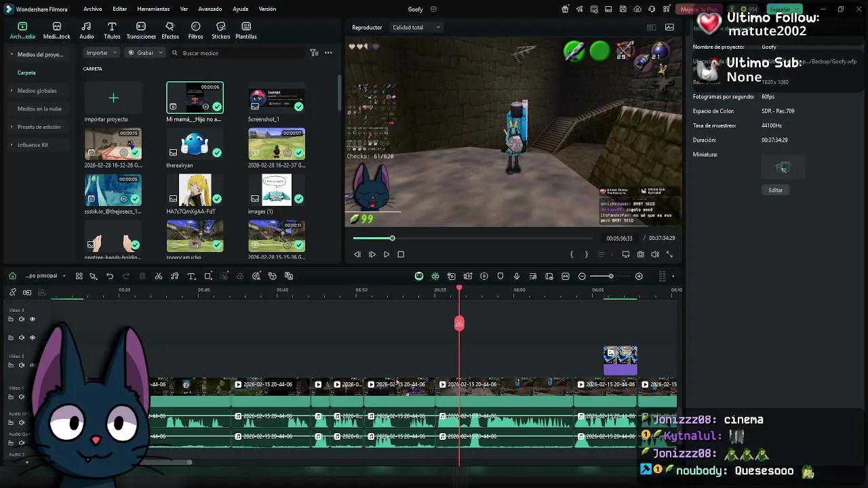Click the Buscar medios search field

237,53
